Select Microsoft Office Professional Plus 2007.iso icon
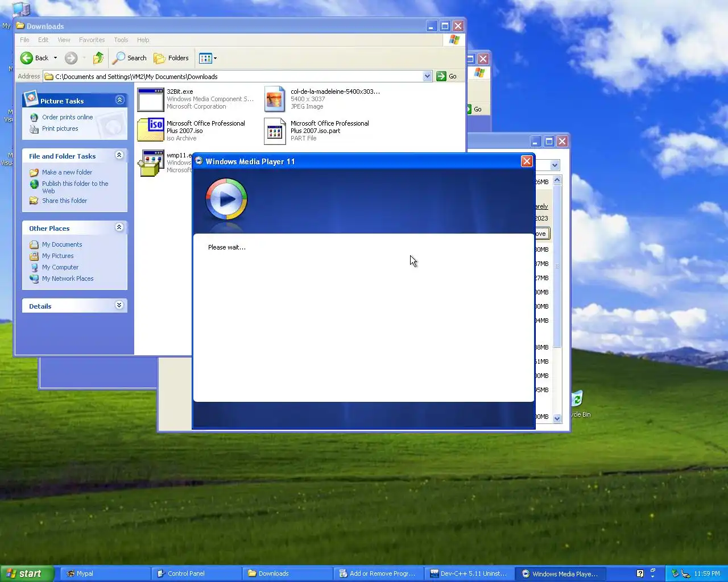Viewport: 728px width, 582px height. [151, 130]
